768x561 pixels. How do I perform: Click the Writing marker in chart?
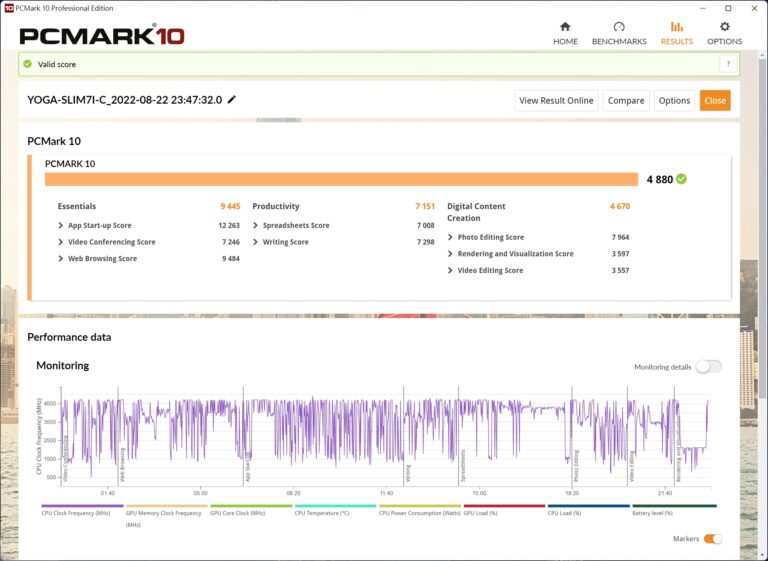pyautogui.click(x=408, y=474)
